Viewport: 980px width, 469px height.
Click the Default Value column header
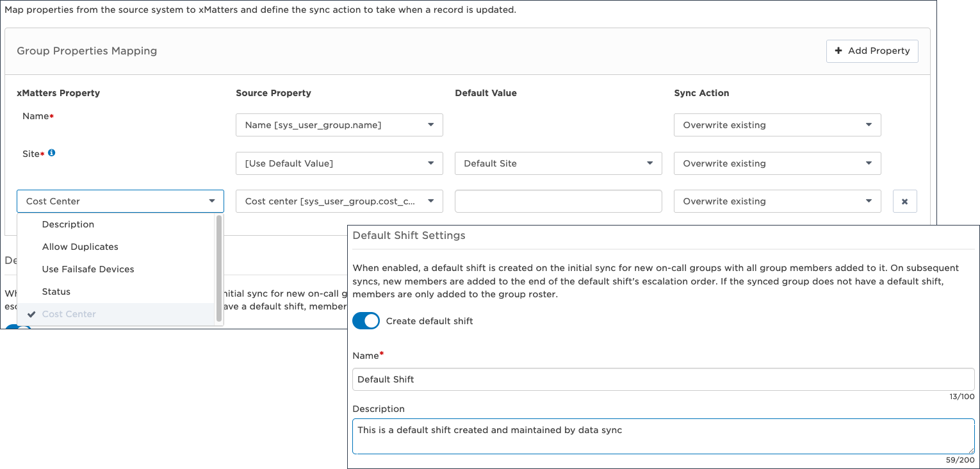pyautogui.click(x=486, y=93)
